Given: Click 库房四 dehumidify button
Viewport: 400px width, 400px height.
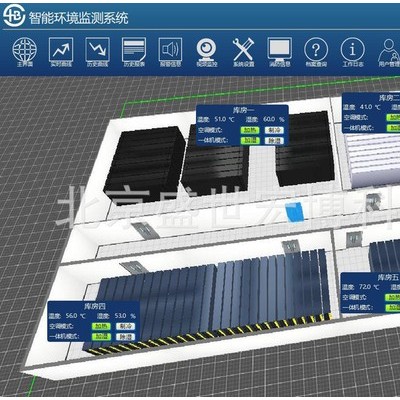Looking at the screenshot, I should 126,336.
